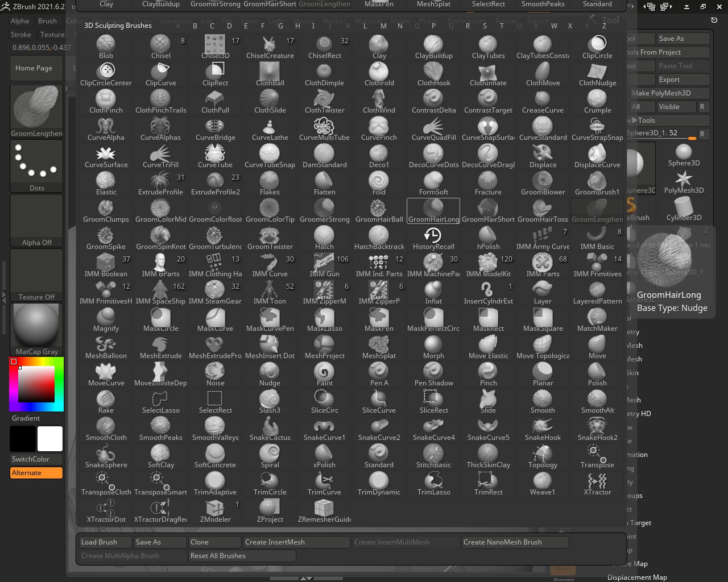Image resolution: width=728 pixels, height=582 pixels.
Task: Click Make PolyMesh3D button
Action: coord(669,93)
